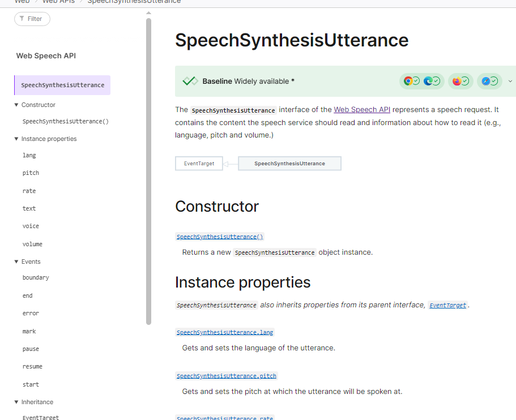
Task: Click the Firefox browser compatibility icon
Action: 457,81
